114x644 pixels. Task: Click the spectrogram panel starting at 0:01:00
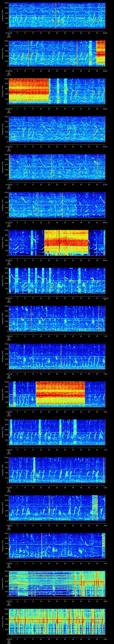click(57, 357)
